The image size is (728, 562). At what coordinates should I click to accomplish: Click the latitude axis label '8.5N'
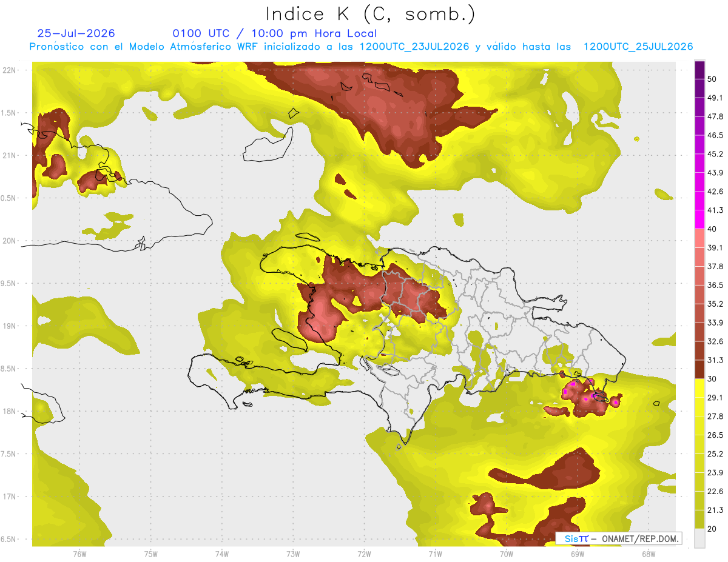[x=8, y=369]
